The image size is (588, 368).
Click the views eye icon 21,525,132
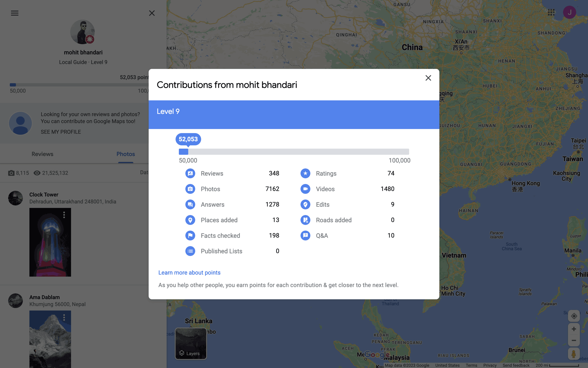[37, 173]
